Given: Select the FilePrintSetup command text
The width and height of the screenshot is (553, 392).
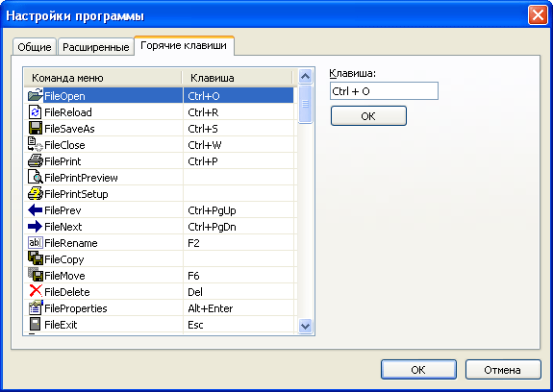Looking at the screenshot, I should (x=76, y=194).
